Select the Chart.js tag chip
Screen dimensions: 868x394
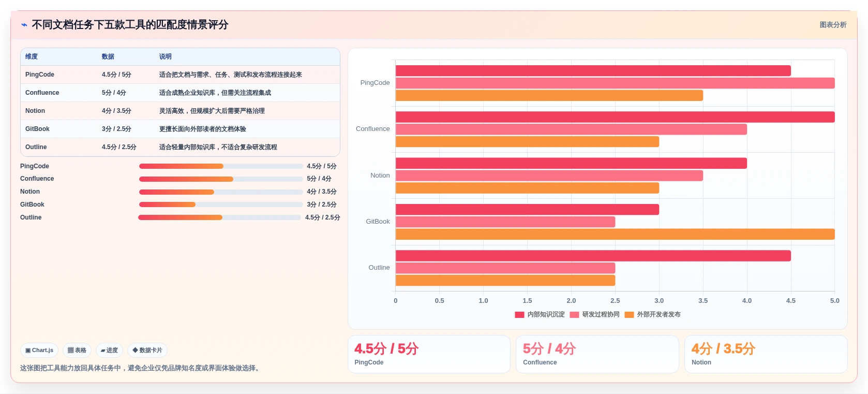pyautogui.click(x=39, y=351)
